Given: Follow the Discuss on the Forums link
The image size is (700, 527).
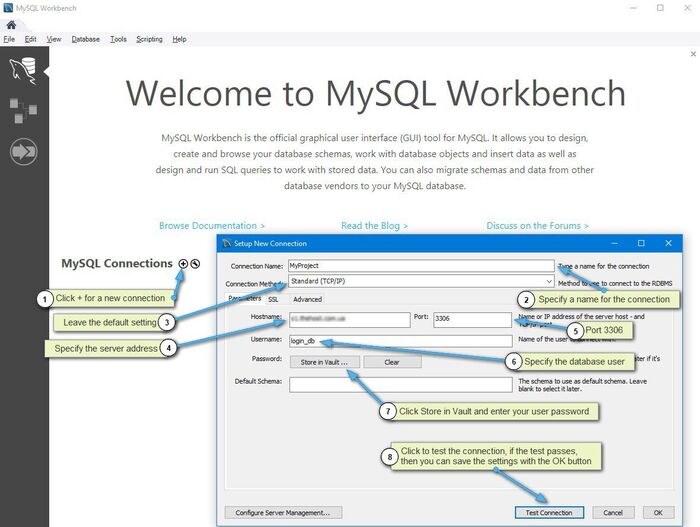Looking at the screenshot, I should [538, 226].
